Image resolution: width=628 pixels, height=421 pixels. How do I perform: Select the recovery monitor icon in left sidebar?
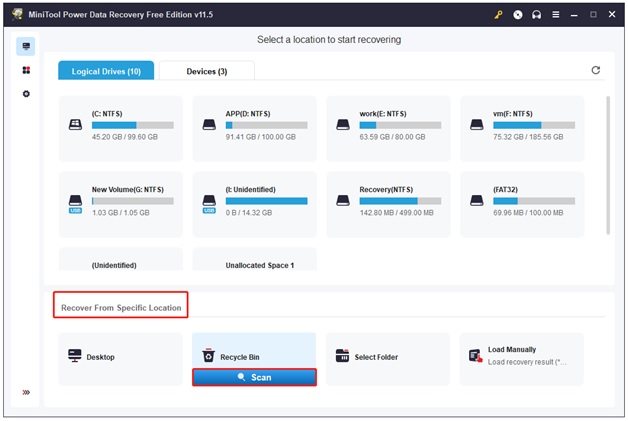26,47
